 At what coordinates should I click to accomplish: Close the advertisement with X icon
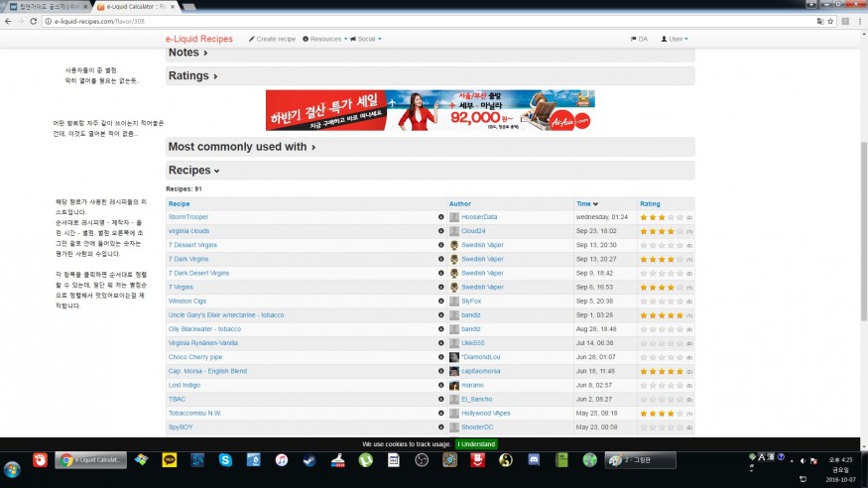(x=591, y=93)
